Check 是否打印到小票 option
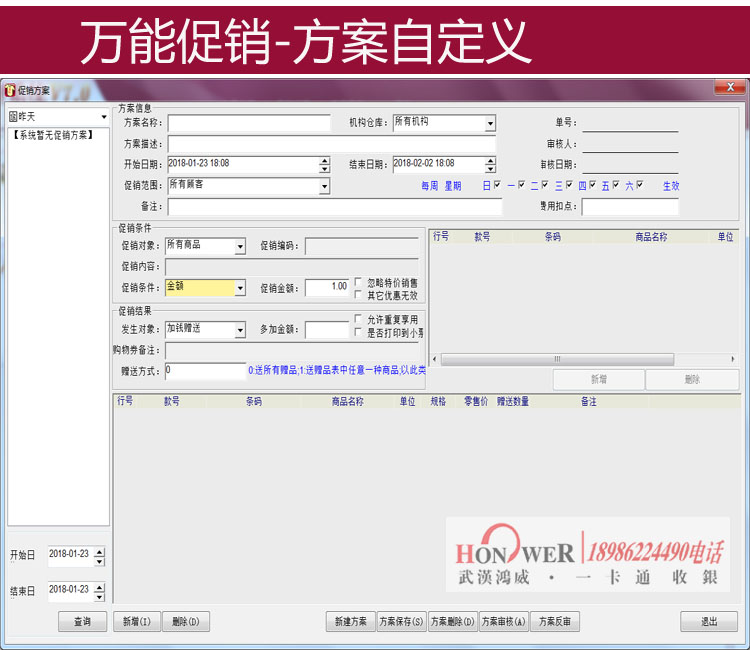This screenshot has height=650, width=750. click(358, 332)
